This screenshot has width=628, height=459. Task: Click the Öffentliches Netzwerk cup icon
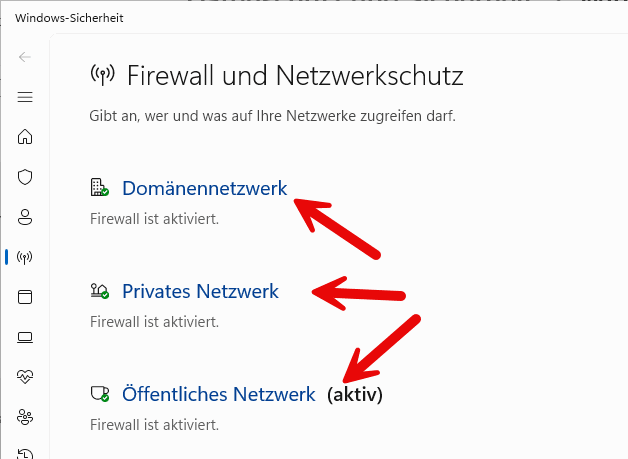click(98, 395)
